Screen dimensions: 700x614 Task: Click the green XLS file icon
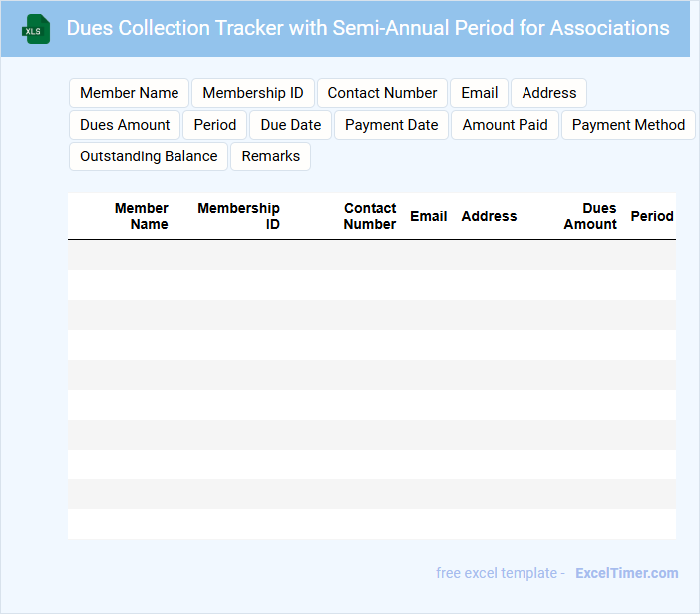[x=37, y=29]
